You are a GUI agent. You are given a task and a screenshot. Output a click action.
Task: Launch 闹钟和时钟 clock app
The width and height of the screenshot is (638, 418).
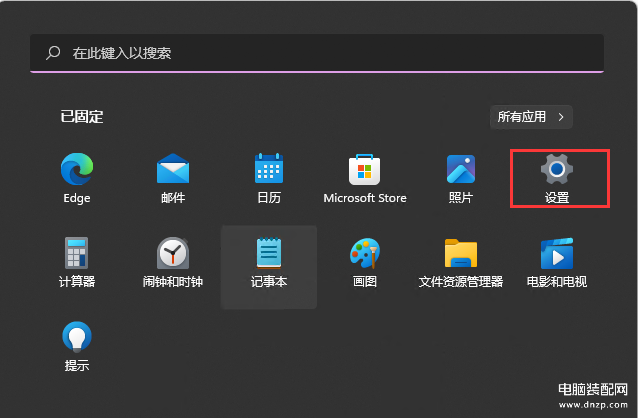(x=173, y=253)
